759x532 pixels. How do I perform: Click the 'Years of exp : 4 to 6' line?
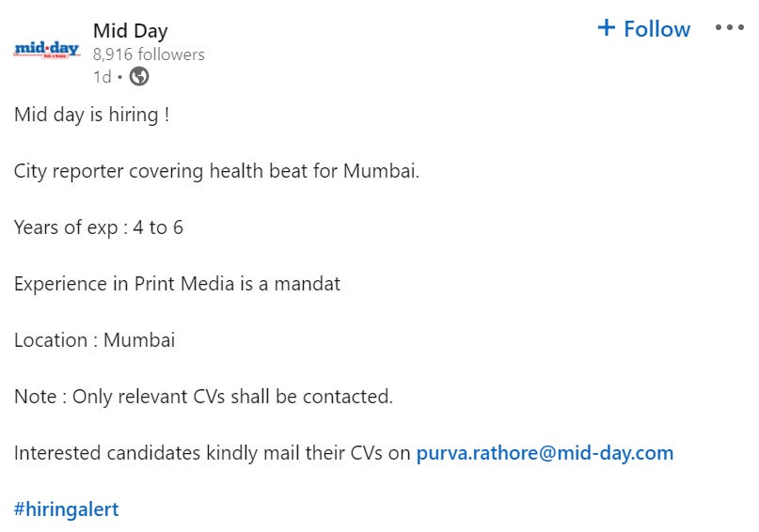(x=98, y=227)
